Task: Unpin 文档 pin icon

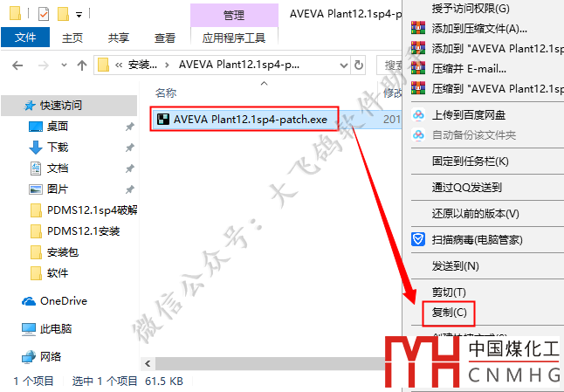Action: coord(129,168)
